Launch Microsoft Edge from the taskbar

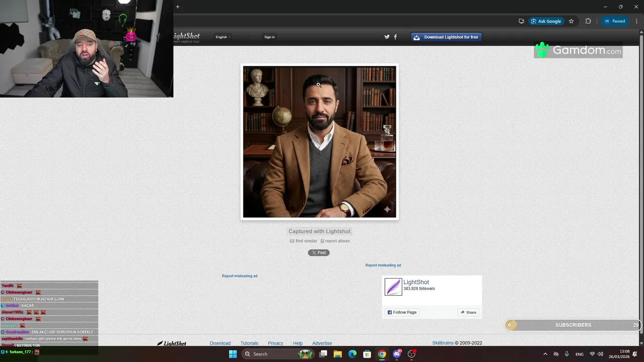pos(352,354)
